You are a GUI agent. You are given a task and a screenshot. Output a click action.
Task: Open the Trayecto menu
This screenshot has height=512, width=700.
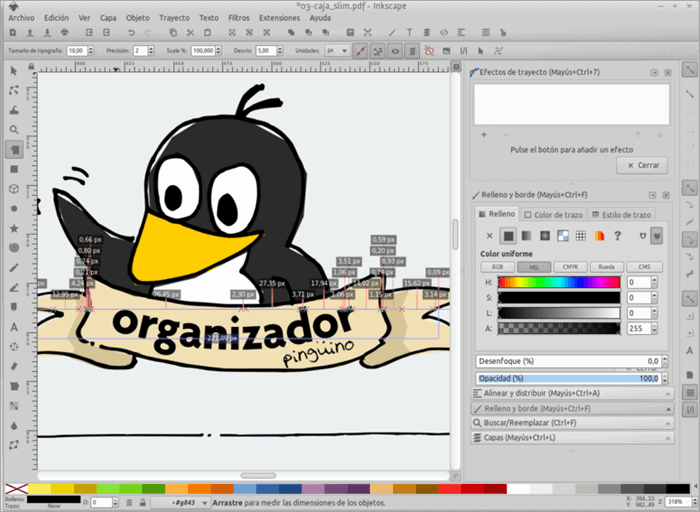[174, 18]
